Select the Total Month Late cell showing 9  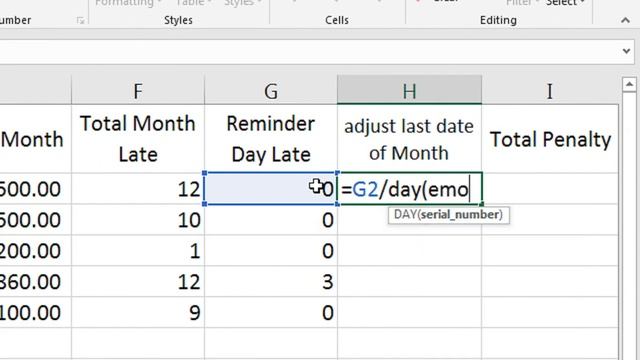coord(138,313)
